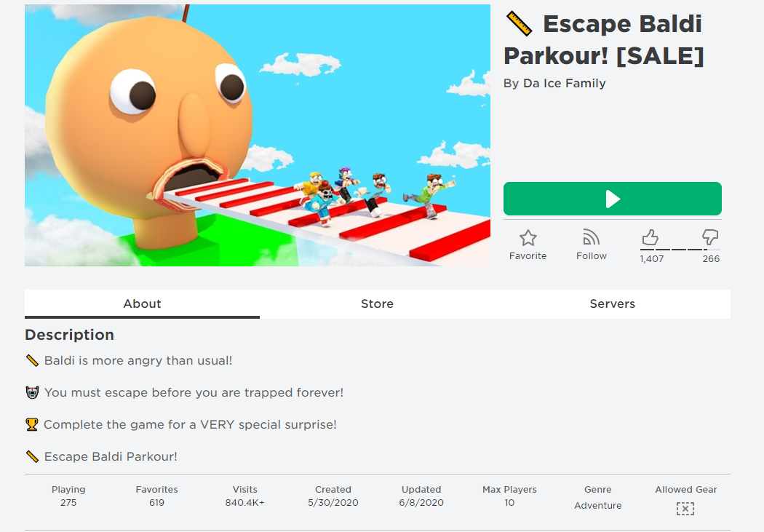764x532 pixels.
Task: Click the 1,407 likes count
Action: [x=651, y=258]
